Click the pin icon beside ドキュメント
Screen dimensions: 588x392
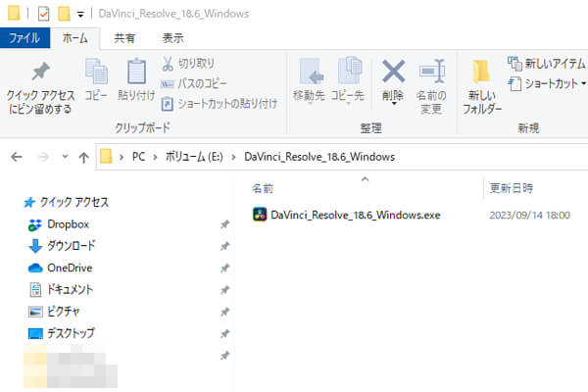point(224,290)
